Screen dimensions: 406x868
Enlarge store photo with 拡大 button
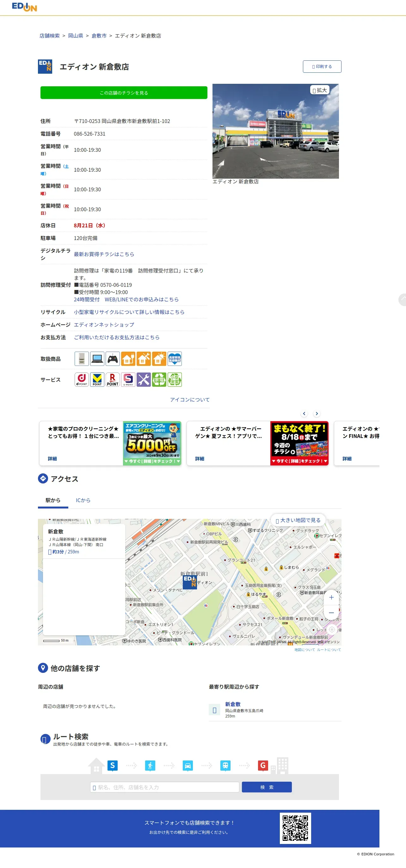pyautogui.click(x=320, y=90)
